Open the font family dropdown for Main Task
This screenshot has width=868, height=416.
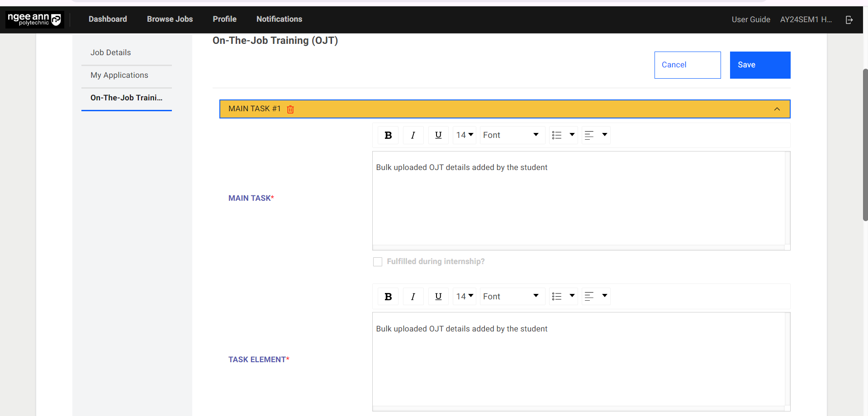(x=512, y=135)
